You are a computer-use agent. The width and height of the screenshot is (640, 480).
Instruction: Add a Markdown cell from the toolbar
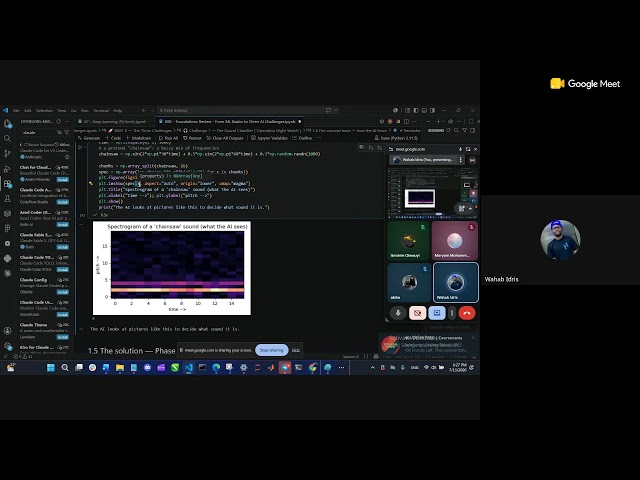138,138
